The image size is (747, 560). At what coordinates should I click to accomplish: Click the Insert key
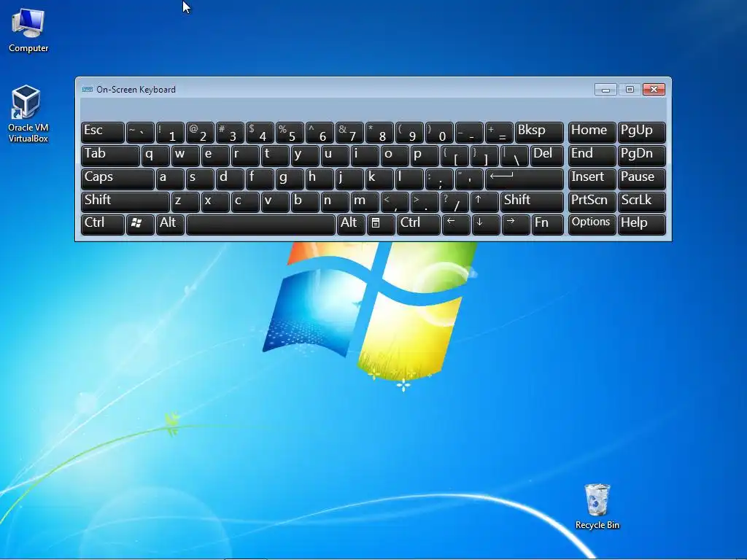click(x=592, y=179)
